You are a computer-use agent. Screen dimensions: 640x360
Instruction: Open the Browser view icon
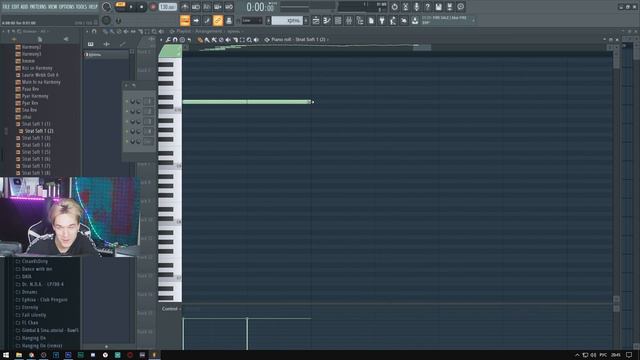click(x=360, y=20)
